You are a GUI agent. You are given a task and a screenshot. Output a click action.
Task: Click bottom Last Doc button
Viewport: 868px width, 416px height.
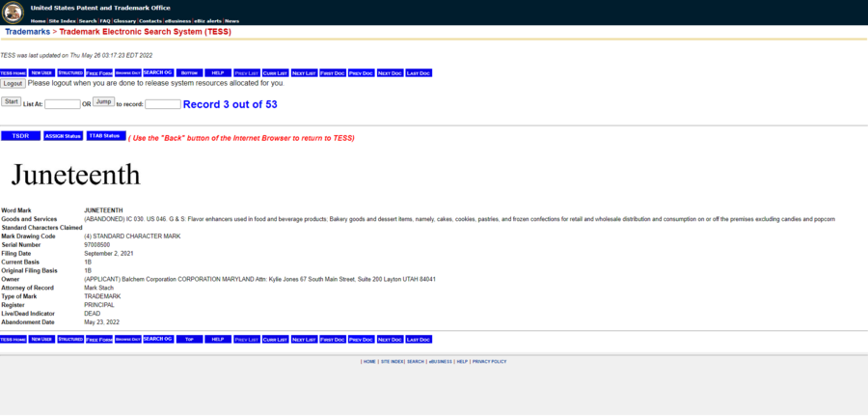coord(420,340)
